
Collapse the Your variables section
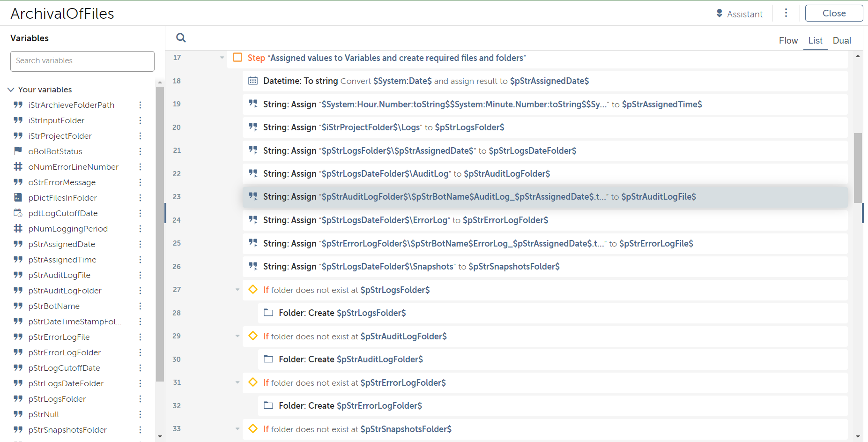click(11, 90)
